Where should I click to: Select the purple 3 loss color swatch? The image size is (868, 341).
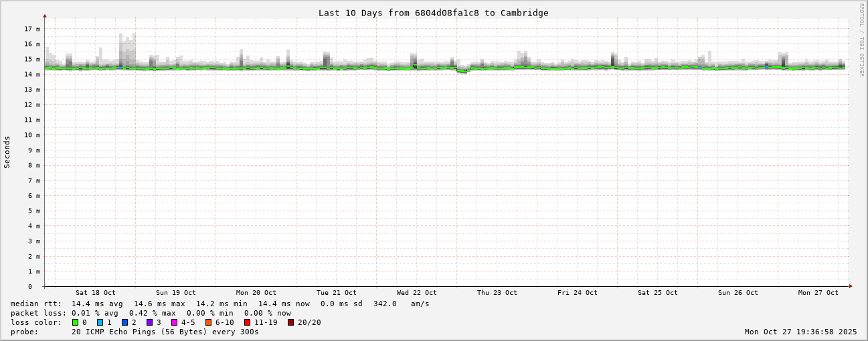click(150, 322)
